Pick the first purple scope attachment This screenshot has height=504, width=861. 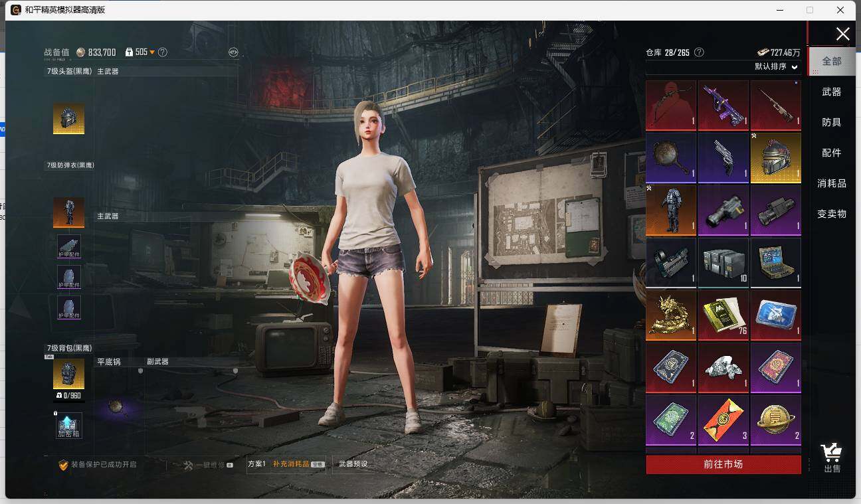pos(723,210)
